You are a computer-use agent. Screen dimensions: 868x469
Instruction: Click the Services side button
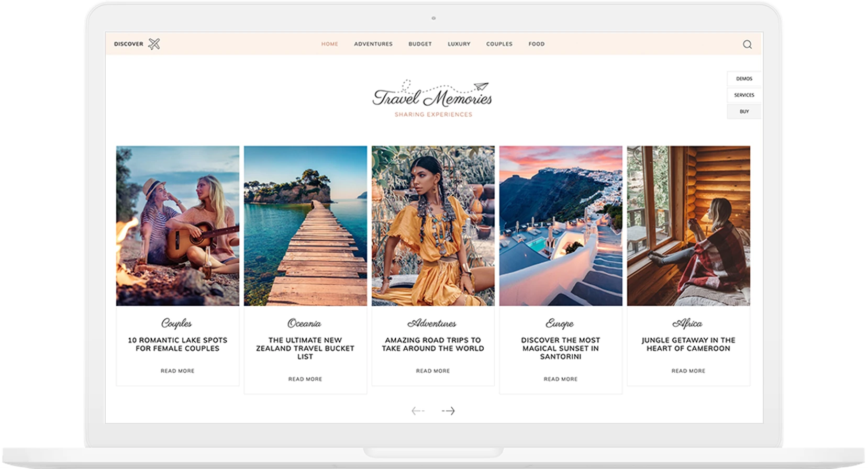(744, 95)
